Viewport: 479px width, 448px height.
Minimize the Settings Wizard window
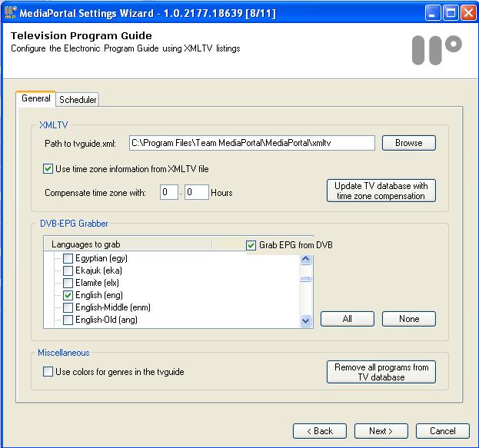(x=433, y=13)
